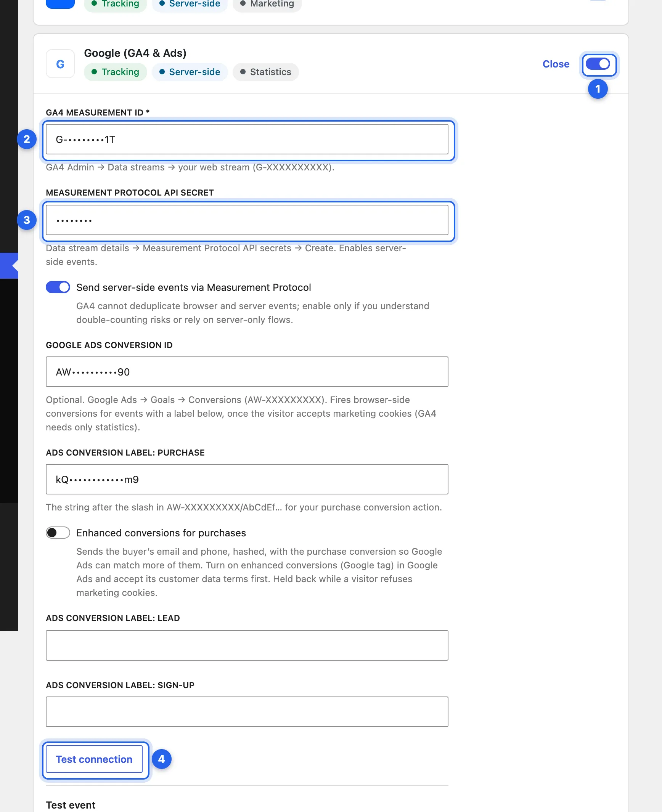Disable the Google (GA4 & Ads) integration toggle
Screen dimensions: 662x812
click(598, 64)
